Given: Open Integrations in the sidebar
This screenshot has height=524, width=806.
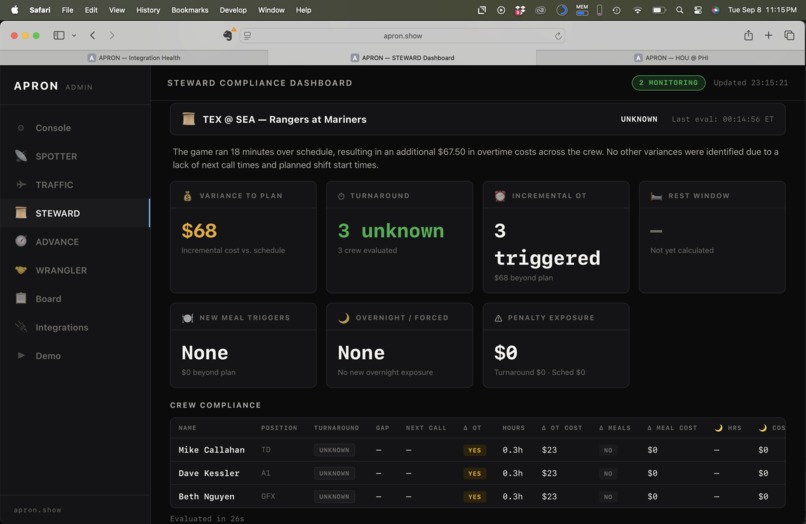Looking at the screenshot, I should pyautogui.click(x=75, y=327).
